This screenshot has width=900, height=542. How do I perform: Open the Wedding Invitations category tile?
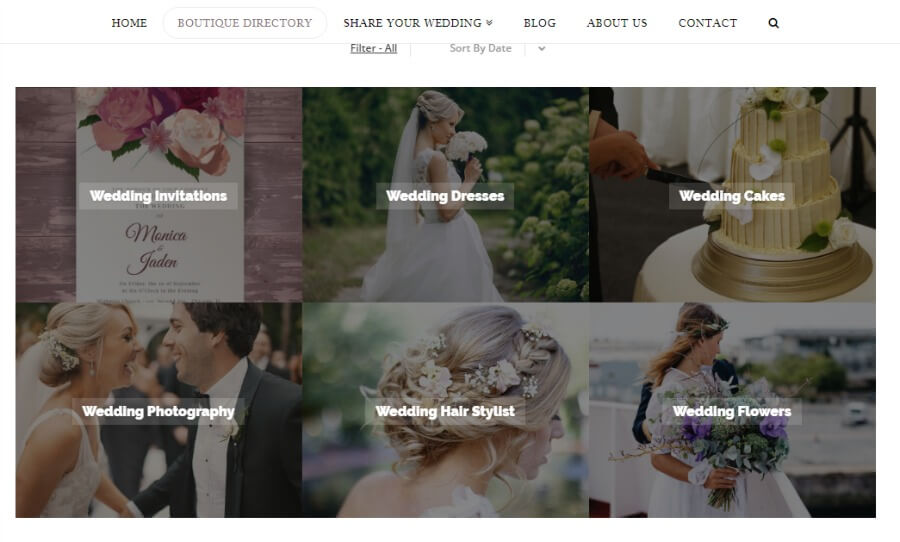(158, 195)
